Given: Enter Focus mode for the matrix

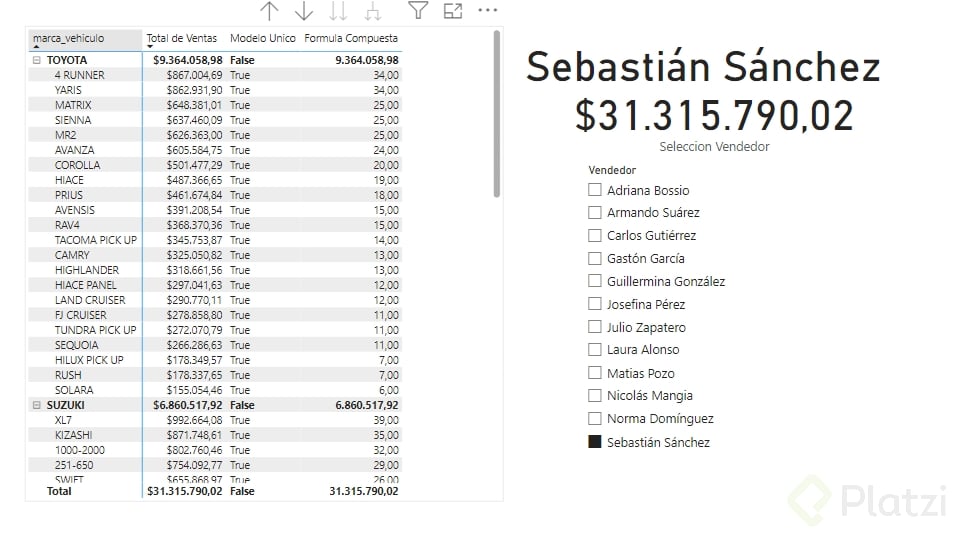Looking at the screenshot, I should tap(453, 11).
